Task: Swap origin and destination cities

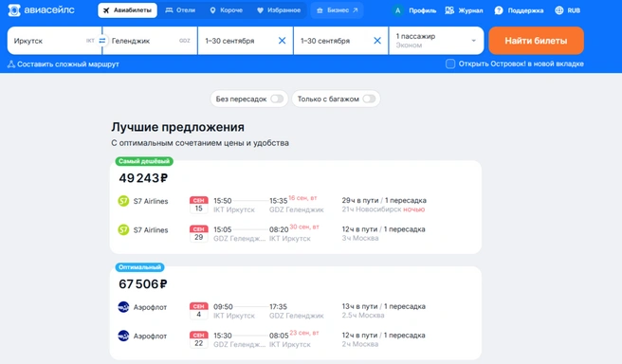Action: point(102,41)
